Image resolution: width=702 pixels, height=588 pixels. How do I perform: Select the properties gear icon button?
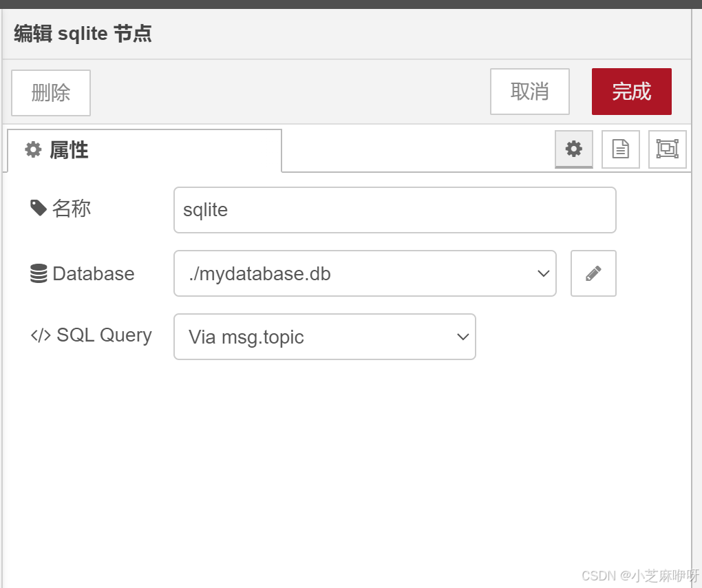point(573,149)
